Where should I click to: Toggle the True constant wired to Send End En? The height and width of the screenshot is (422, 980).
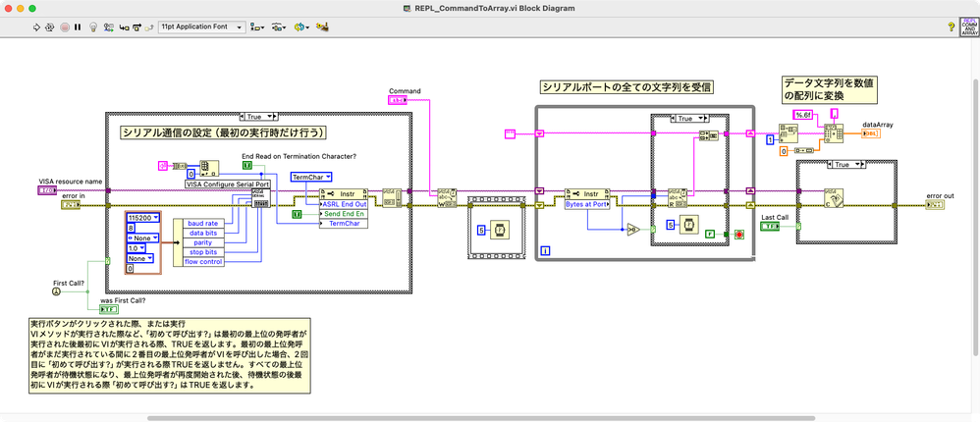click(x=298, y=214)
